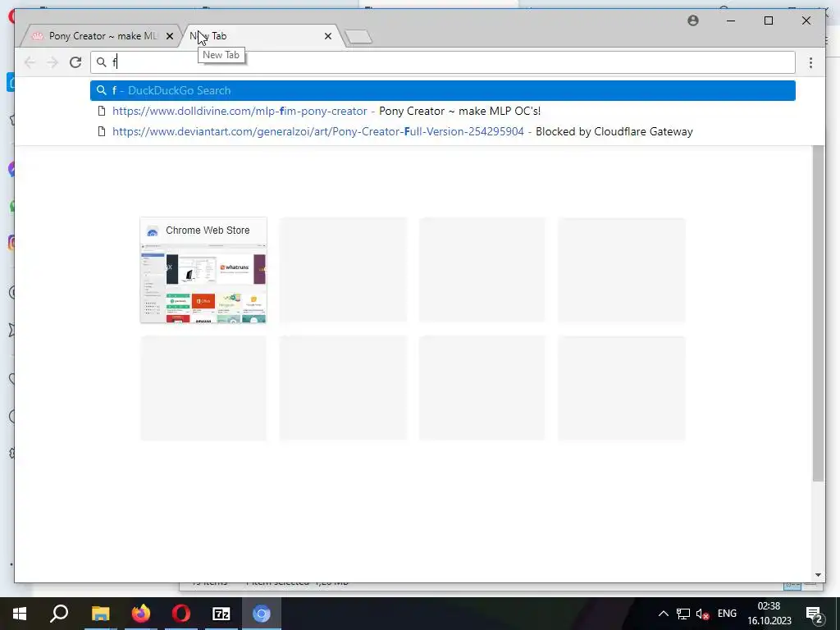Viewport: 840px width, 630px height.
Task: Select the New Tab tab
Action: (262, 36)
